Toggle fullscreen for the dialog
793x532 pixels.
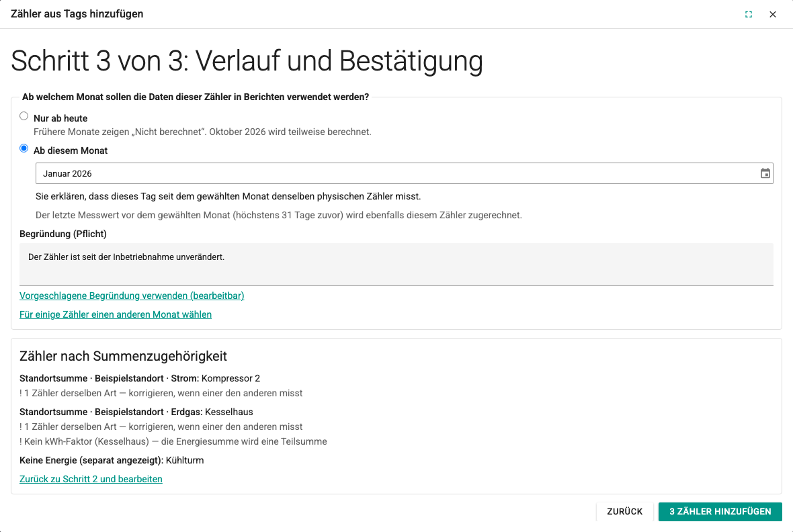[749, 14]
